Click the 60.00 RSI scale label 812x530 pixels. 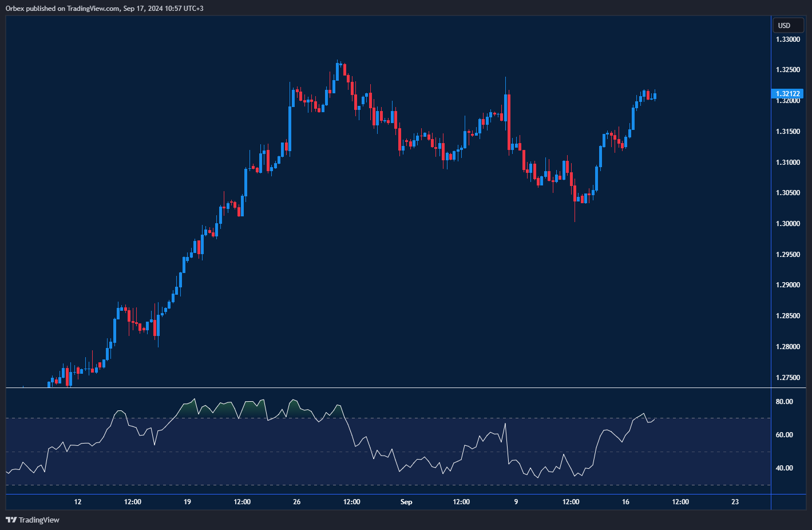784,435
